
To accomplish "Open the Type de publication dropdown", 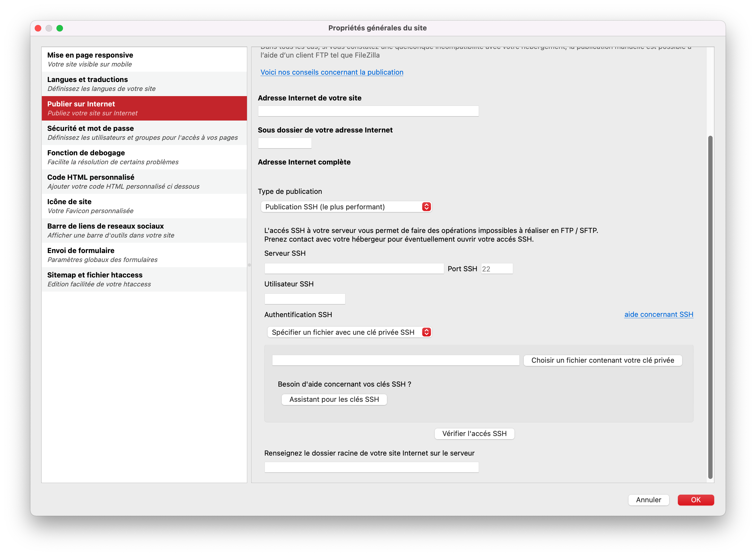I will tap(346, 207).
